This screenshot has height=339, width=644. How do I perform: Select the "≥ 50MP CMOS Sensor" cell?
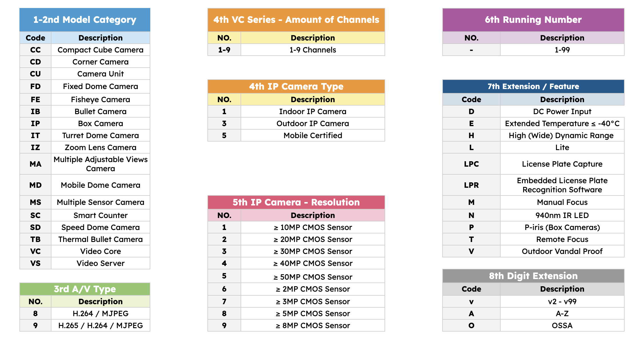coord(313,277)
